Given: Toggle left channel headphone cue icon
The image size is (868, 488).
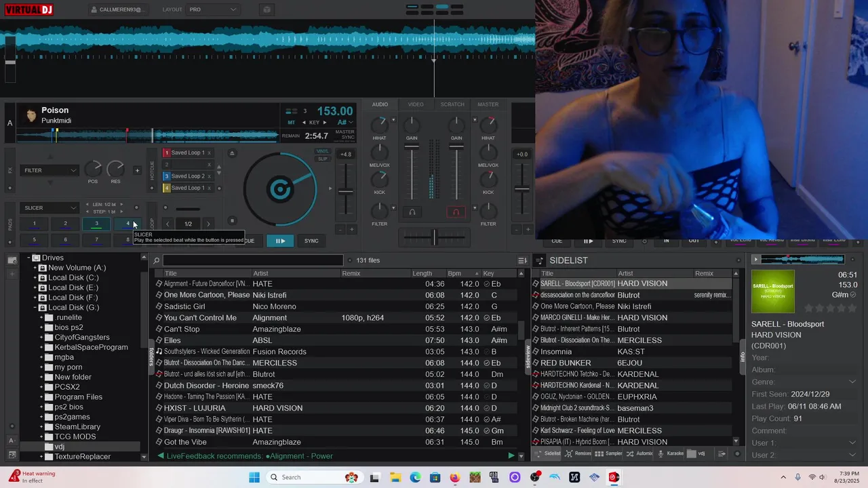Looking at the screenshot, I should point(412,212).
